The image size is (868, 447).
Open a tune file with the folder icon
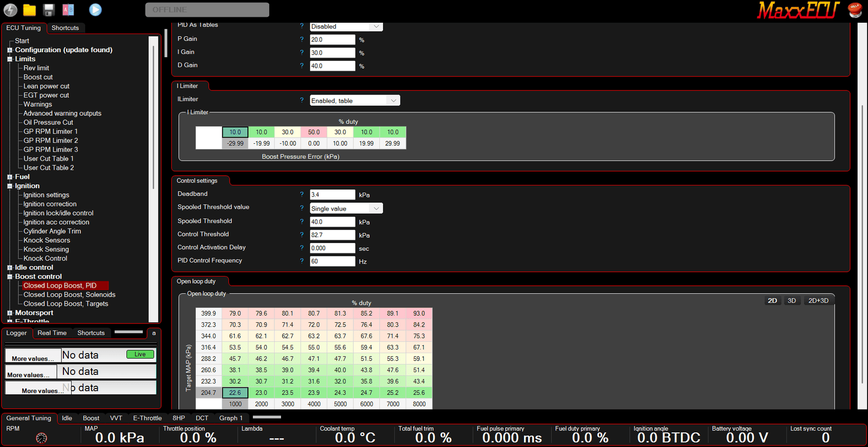click(29, 10)
